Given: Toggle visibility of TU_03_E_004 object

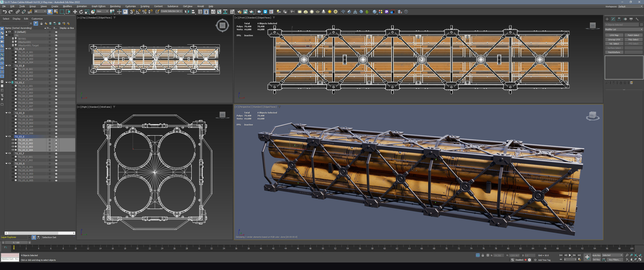Looking at the screenshot, I should [x=13, y=150].
